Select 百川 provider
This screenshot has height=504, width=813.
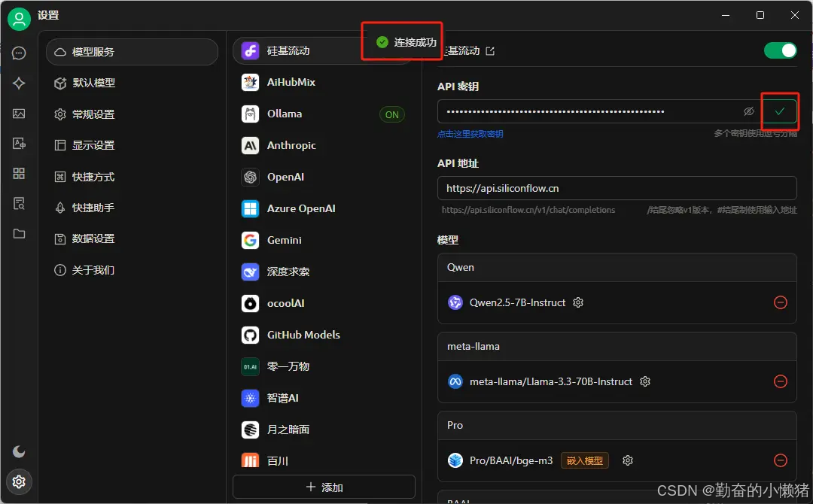(x=324, y=460)
